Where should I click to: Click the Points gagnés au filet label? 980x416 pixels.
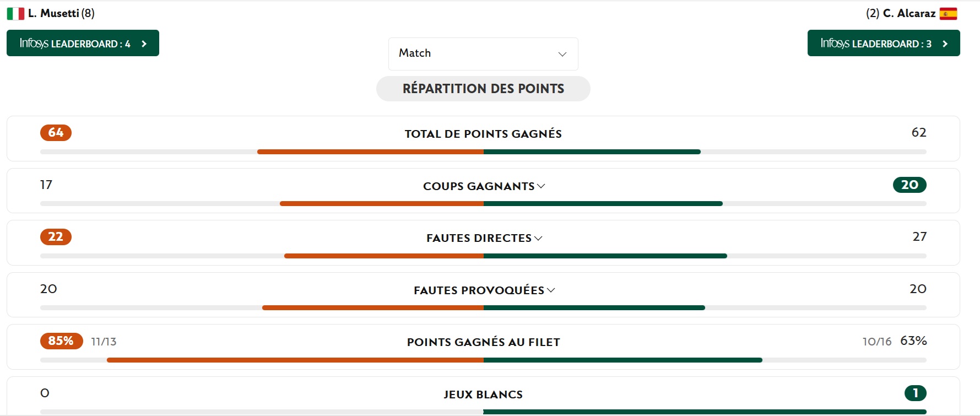point(483,342)
